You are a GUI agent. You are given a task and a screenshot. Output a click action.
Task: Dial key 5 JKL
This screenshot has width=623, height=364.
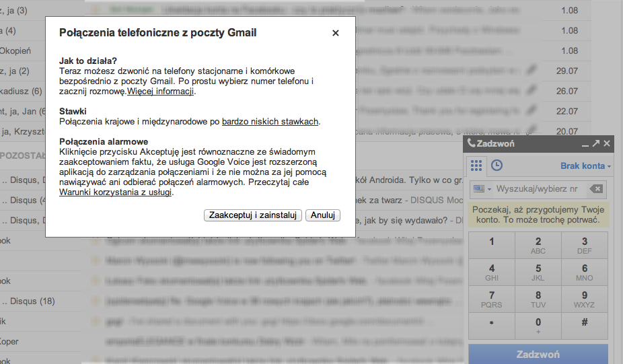pos(538,272)
